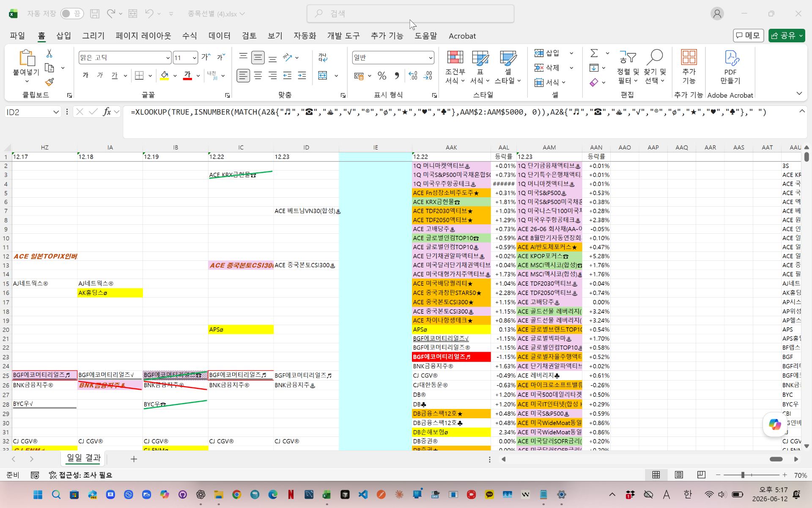This screenshot has width=812, height=508.
Task: Open the insert (삽입) cells dropdown arrow
Action: point(571,53)
